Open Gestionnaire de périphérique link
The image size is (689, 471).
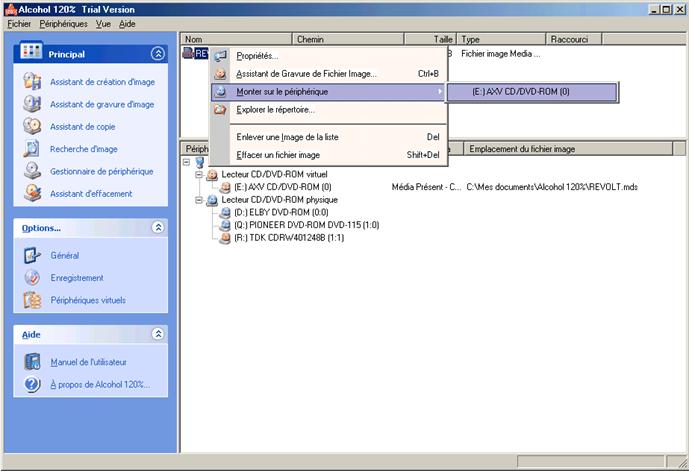[x=102, y=171]
